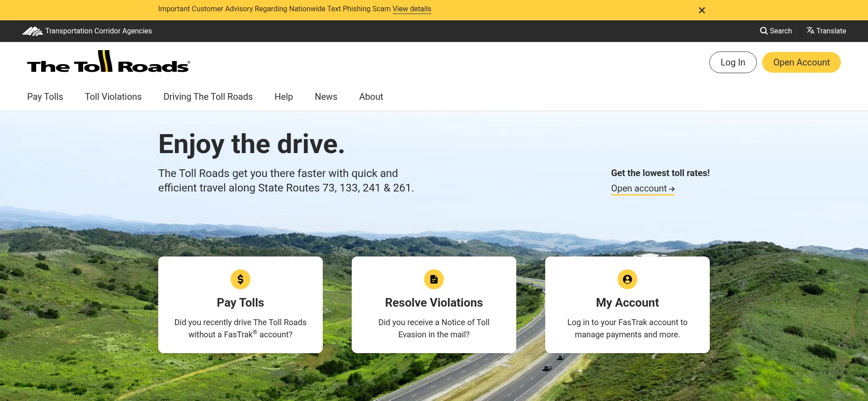Open the News menu
Image resolution: width=868 pixels, height=401 pixels.
click(x=326, y=97)
